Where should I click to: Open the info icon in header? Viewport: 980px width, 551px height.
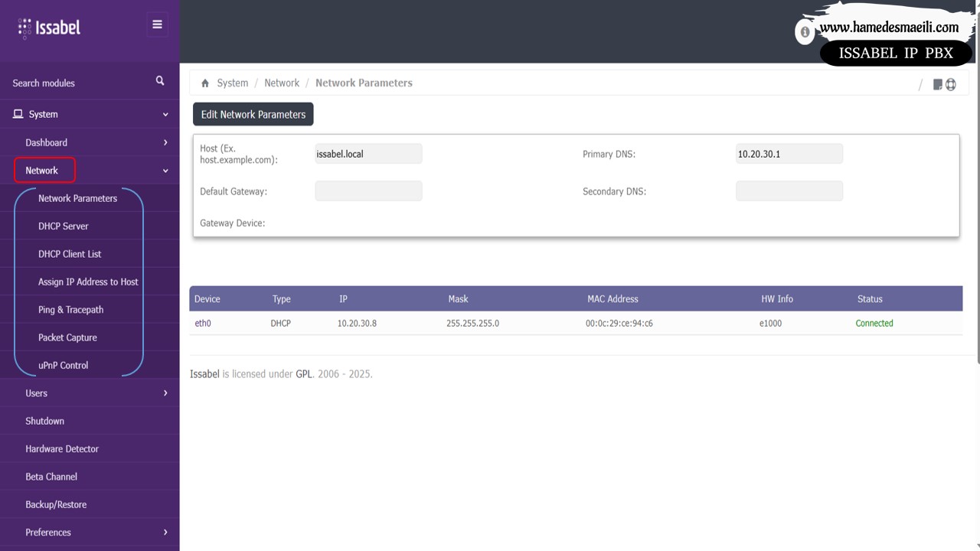(805, 33)
